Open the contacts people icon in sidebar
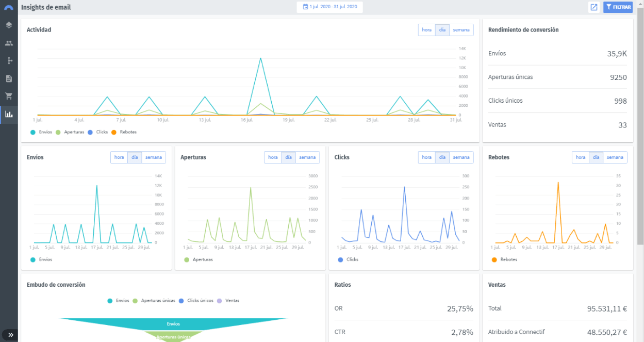 click(9, 43)
